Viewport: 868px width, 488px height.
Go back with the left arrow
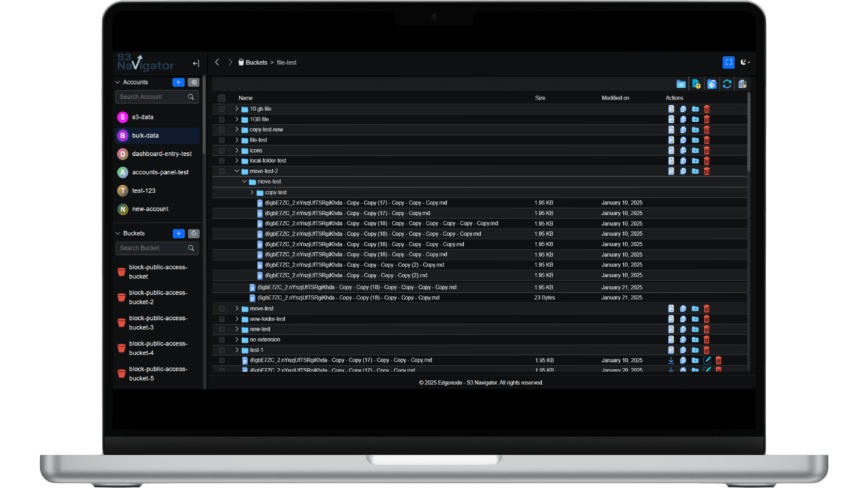pos(217,62)
